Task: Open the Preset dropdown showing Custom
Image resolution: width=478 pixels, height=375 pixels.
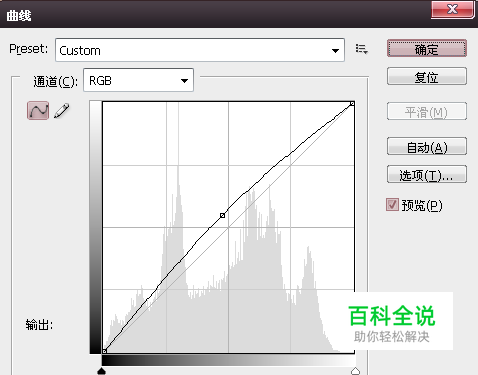Action: point(200,50)
